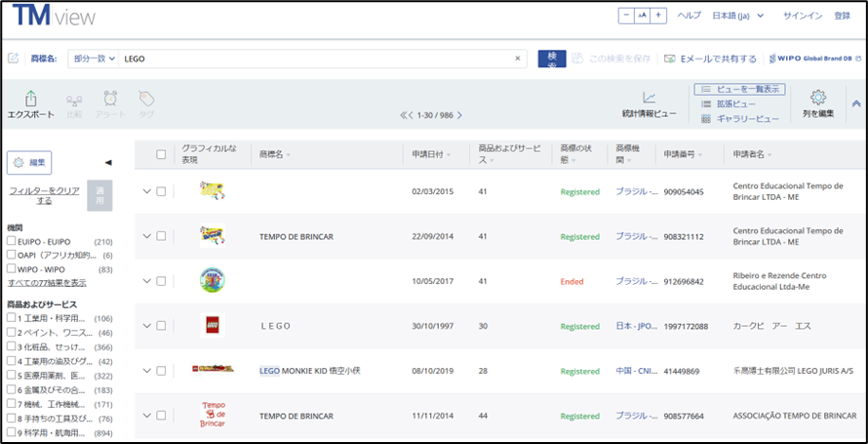Click office link 日本 - JPO

(x=636, y=327)
